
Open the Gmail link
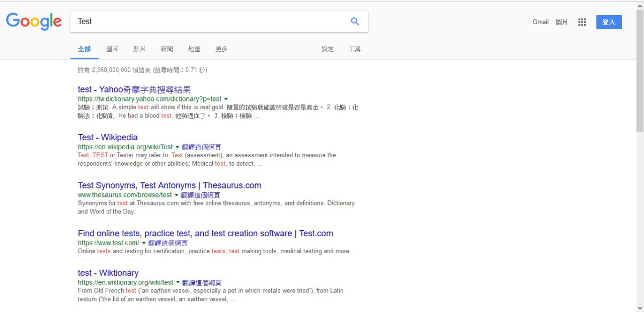tap(540, 22)
